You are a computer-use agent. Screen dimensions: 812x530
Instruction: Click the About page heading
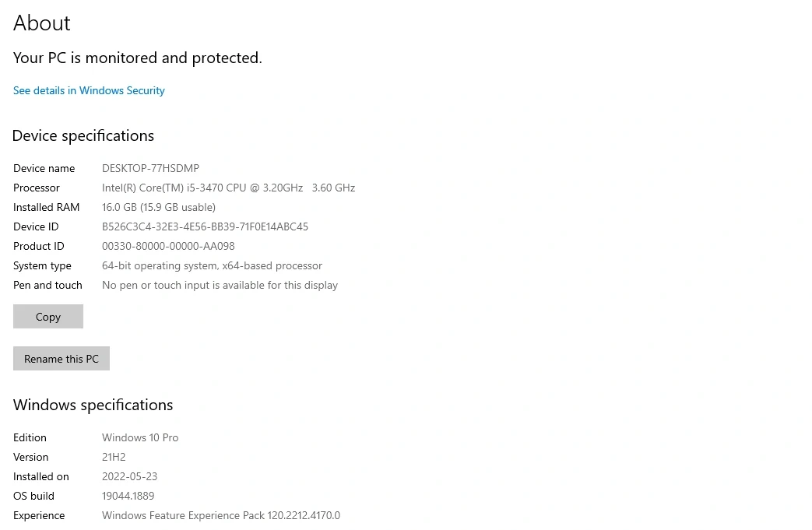(x=42, y=23)
